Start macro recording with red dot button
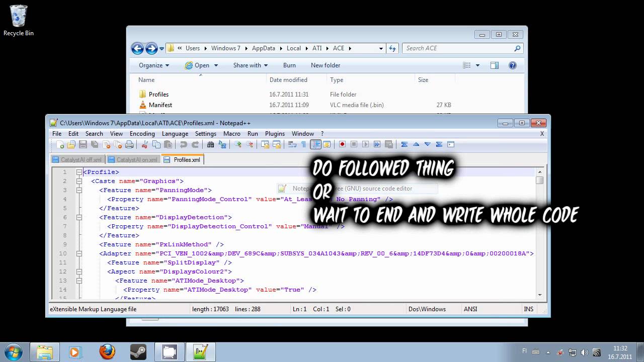The height and width of the screenshot is (362, 644). (x=342, y=144)
